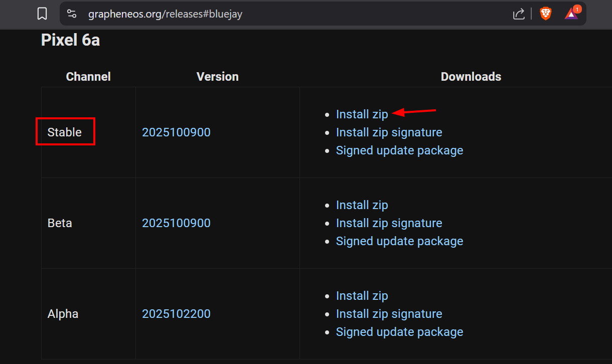Select the Beta channel cell text
The image size is (612, 364).
click(x=60, y=223)
